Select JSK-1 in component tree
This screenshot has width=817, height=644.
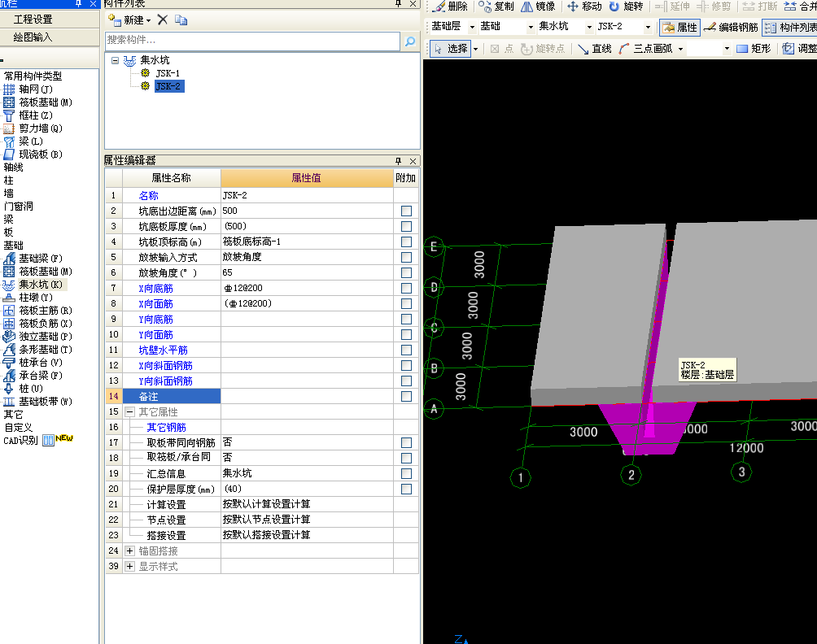tap(168, 73)
